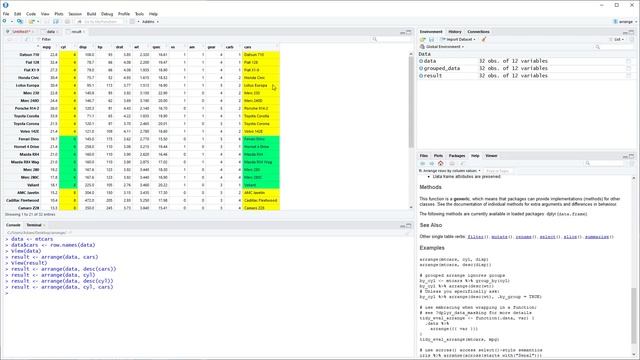Click the Cadillac Fleetwood row name

click(x=23, y=200)
